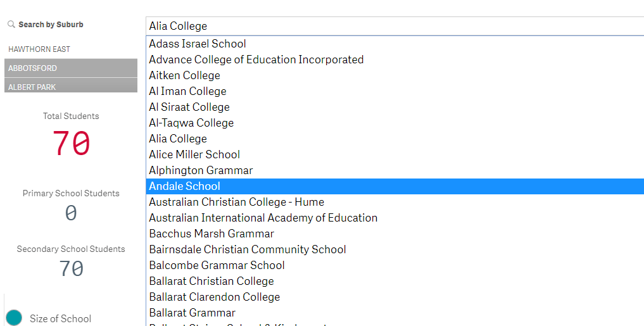
Task: Select ALBERT PARK in suburb list
Action: (71, 85)
